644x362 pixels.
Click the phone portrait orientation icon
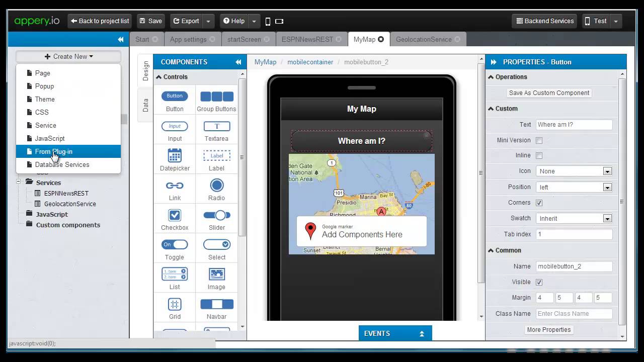(268, 21)
